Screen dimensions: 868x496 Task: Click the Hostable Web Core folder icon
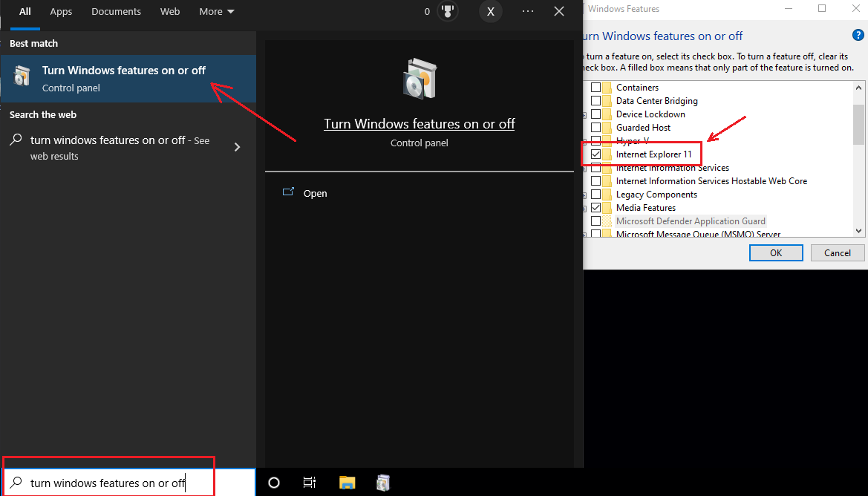click(607, 181)
